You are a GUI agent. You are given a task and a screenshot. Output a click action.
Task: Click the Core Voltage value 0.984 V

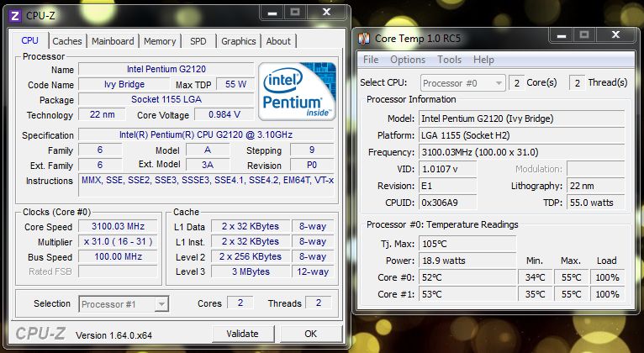224,114
